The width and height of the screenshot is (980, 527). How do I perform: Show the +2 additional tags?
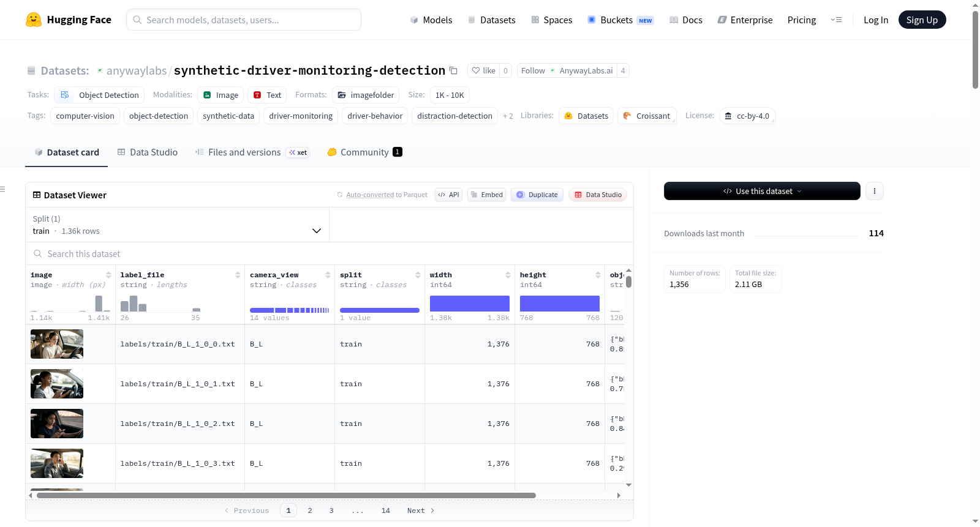508,116
